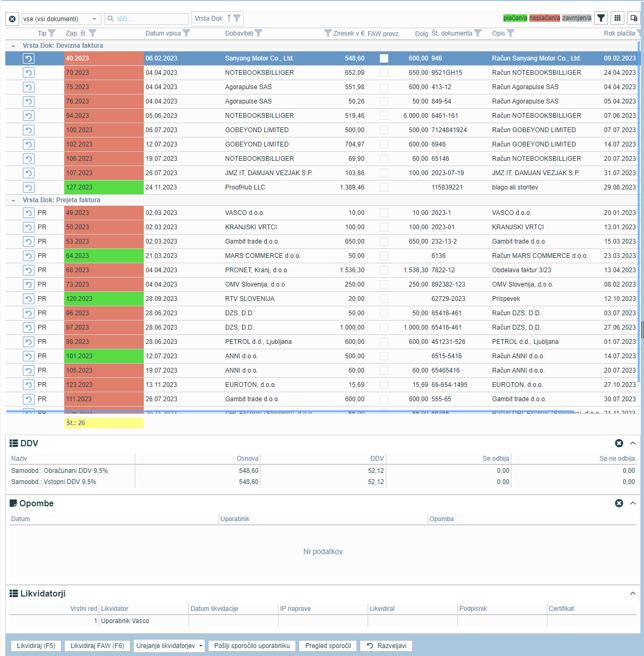The height and width of the screenshot is (656, 644).
Task: Click the Išči search field
Action: 146,19
